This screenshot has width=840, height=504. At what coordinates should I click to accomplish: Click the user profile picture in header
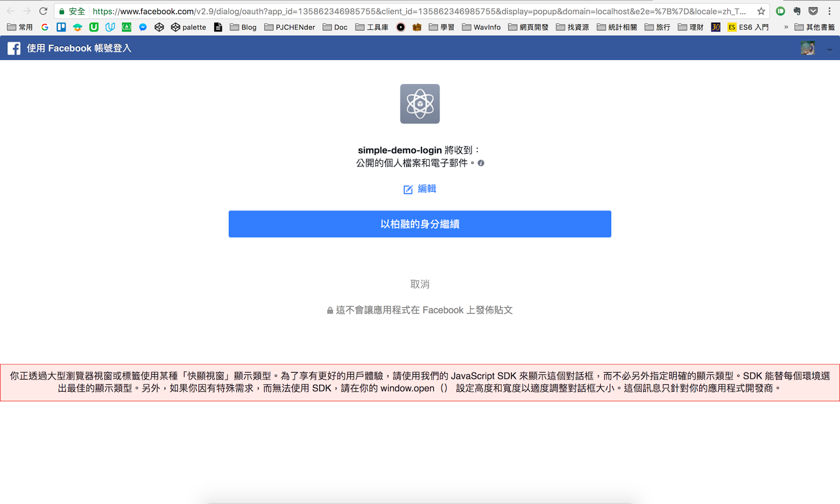(807, 48)
